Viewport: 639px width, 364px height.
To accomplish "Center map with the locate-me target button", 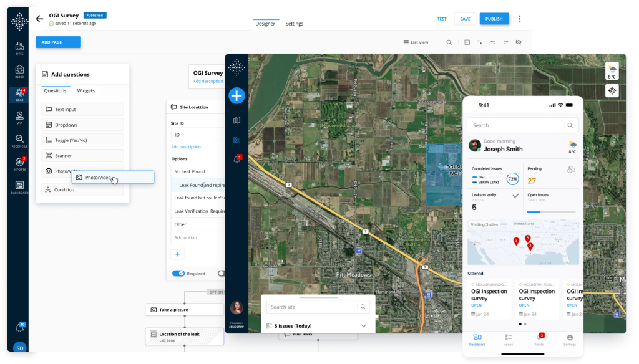I will pos(612,91).
